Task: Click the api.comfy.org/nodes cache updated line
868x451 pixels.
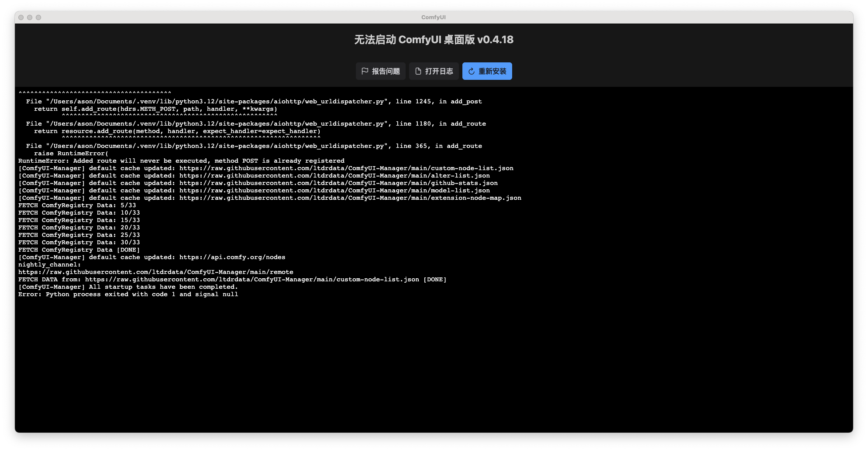Action: pos(152,257)
